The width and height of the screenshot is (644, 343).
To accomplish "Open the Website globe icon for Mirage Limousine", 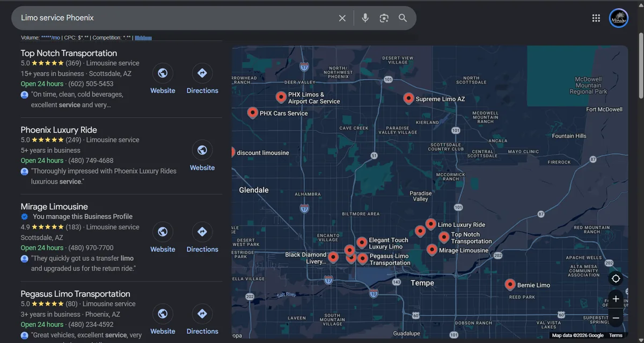I will (163, 232).
